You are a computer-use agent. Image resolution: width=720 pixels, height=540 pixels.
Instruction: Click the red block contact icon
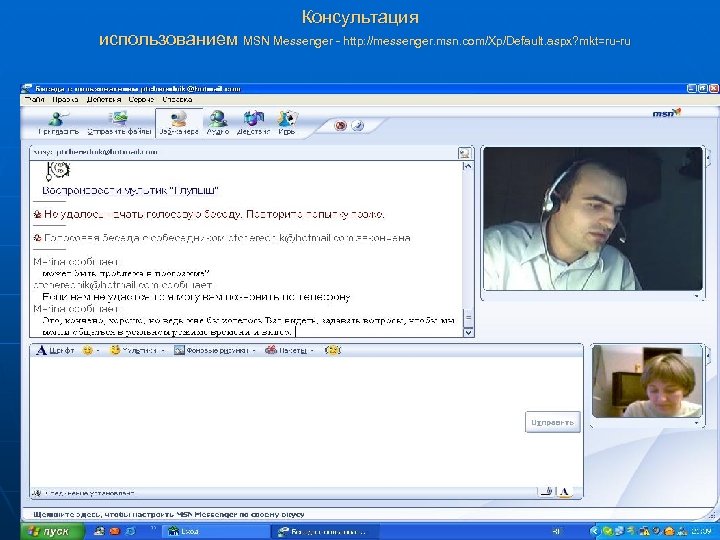340,125
